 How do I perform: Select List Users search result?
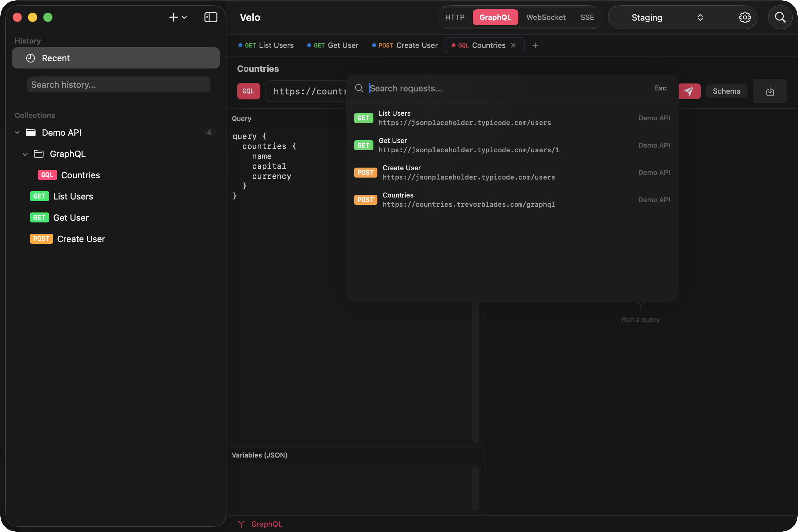pos(512,118)
